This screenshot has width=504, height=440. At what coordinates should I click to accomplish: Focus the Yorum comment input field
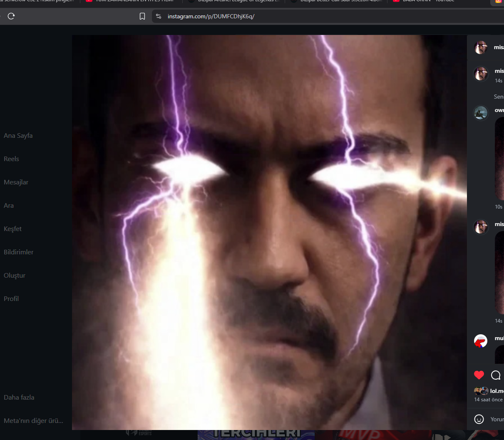(x=497, y=419)
